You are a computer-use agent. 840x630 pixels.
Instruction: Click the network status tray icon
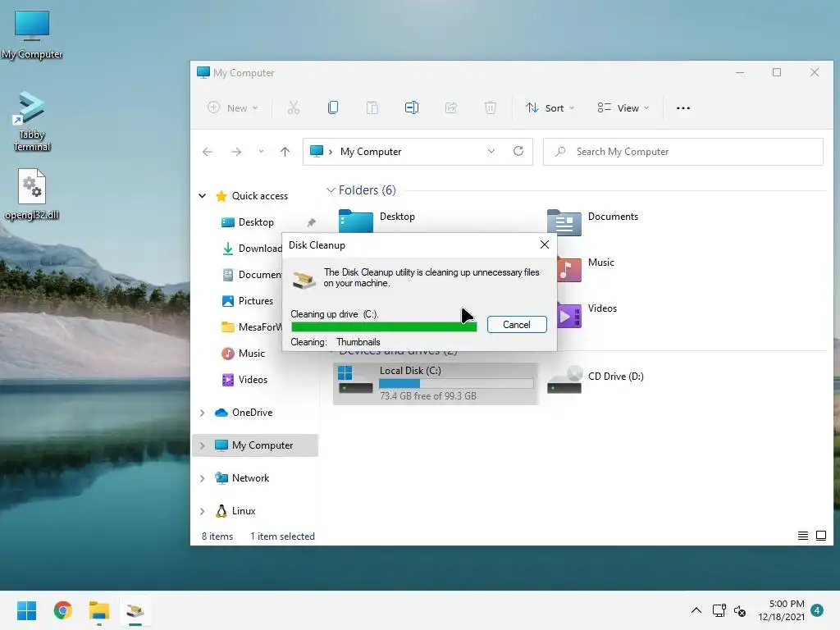pyautogui.click(x=719, y=610)
